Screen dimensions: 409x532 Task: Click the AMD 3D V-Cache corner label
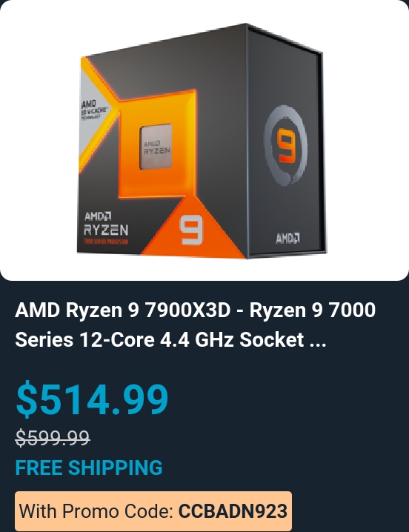[94, 109]
